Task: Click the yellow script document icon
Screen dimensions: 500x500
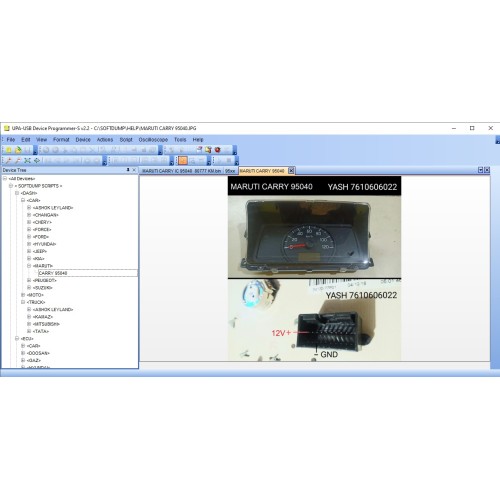Action: click(x=208, y=150)
